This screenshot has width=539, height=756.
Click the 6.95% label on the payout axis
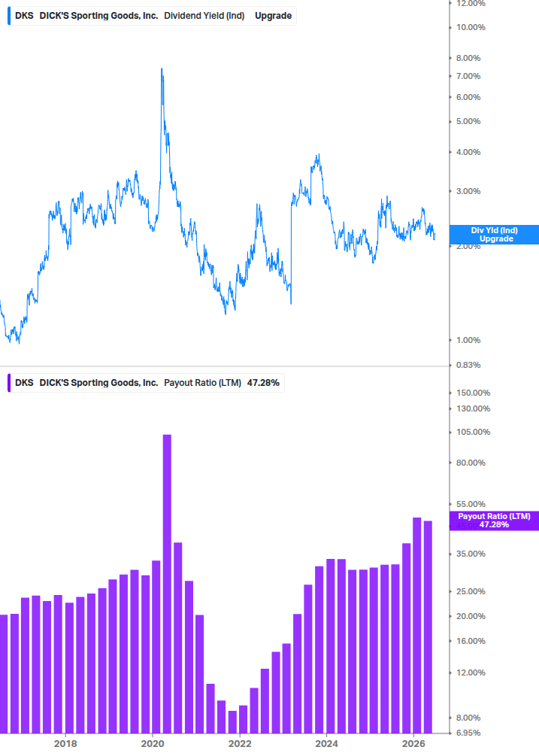[468, 733]
